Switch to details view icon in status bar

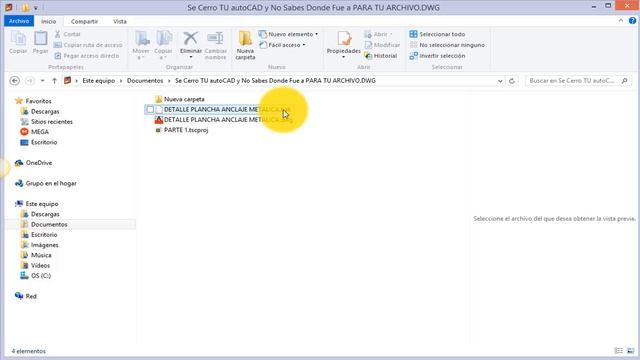pos(619,351)
